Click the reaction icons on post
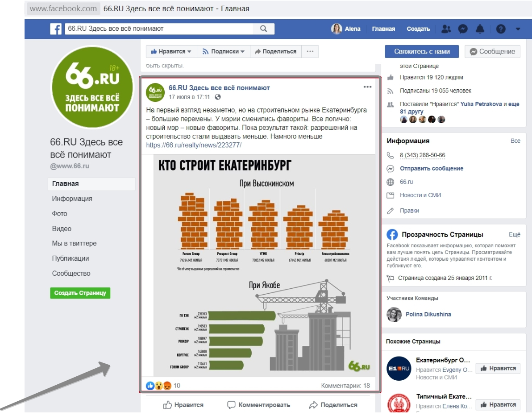The height and width of the screenshot is (420, 532). tap(159, 386)
